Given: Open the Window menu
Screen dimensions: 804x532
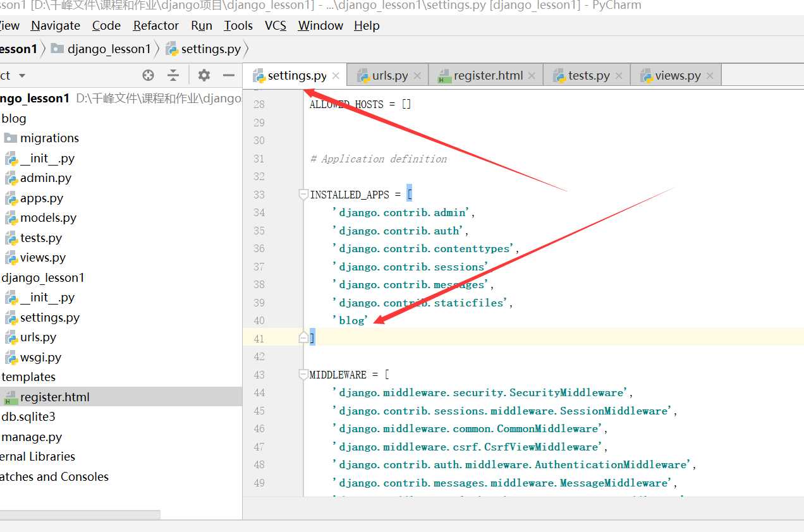Looking at the screenshot, I should click(x=320, y=25).
